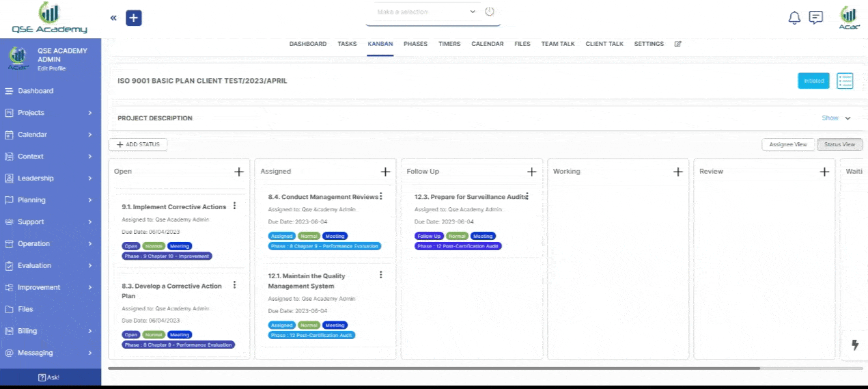This screenshot has width=868, height=389.
Task: Open options menu for Prepare for Surveillance Audits
Action: 527,196
